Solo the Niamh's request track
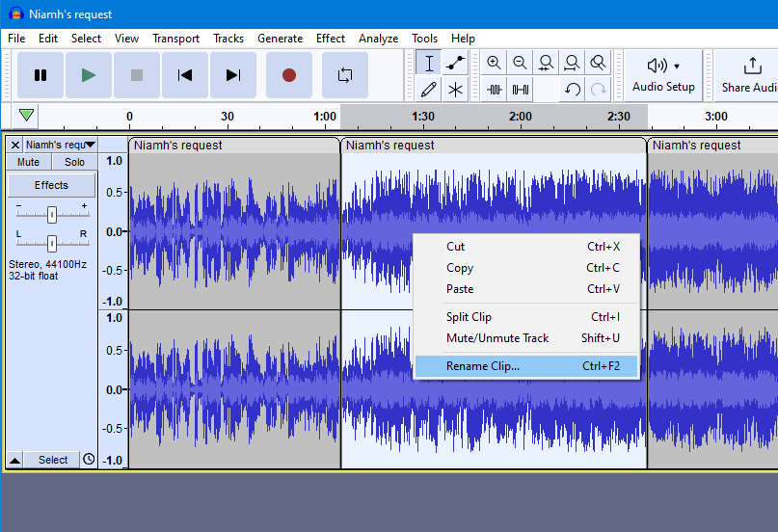Viewport: 778px width, 532px height. [74, 163]
